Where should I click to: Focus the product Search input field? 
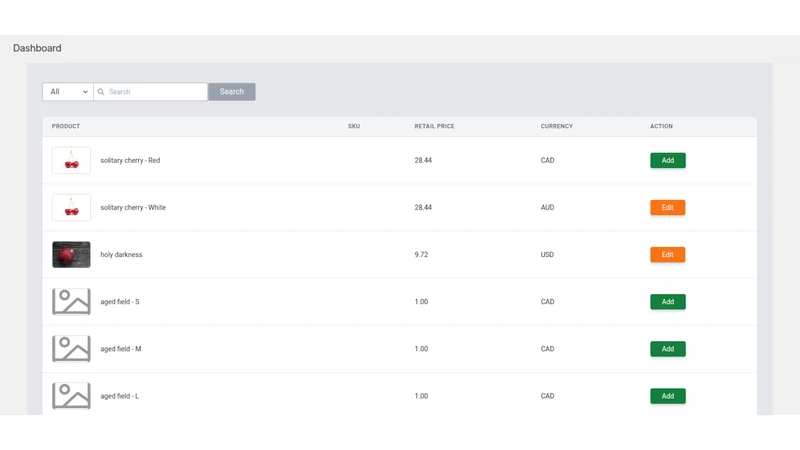point(151,92)
